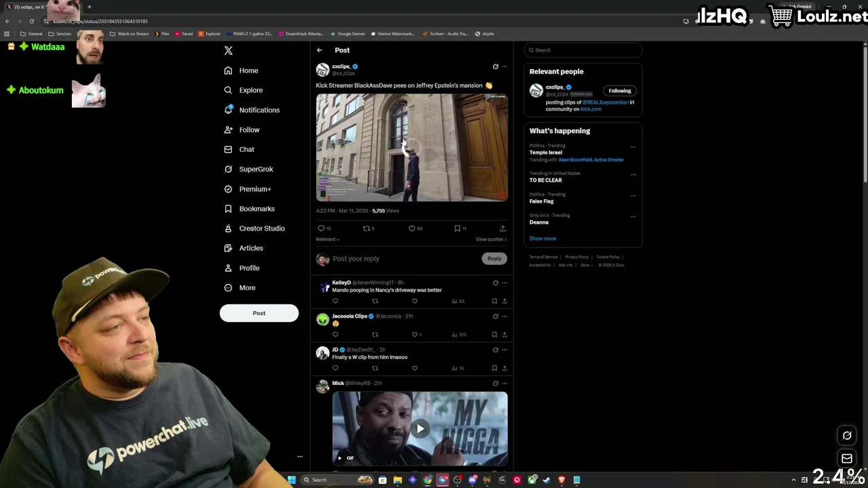Open Premium+ in the sidebar

[248, 189]
